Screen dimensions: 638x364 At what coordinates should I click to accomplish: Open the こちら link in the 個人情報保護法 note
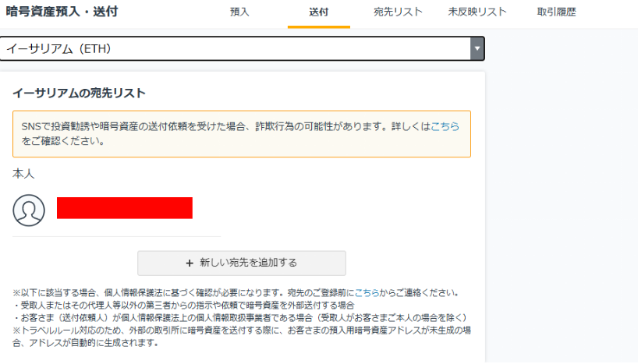coord(367,293)
